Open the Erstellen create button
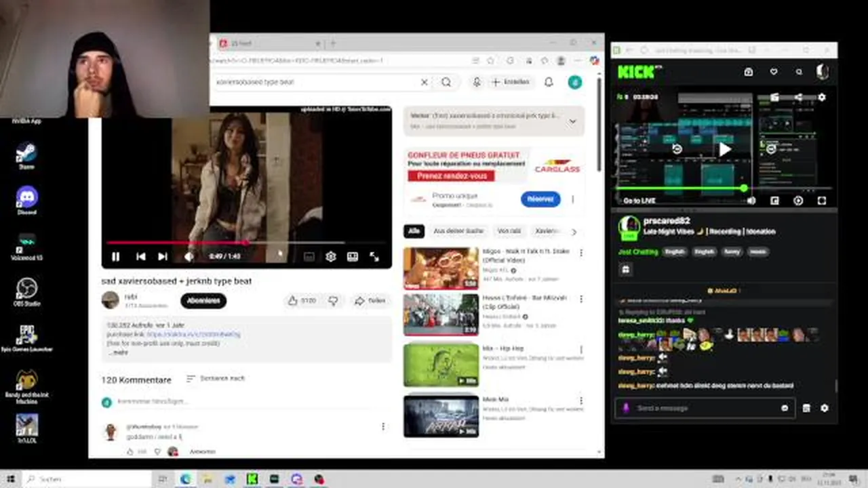Viewport: 868px width, 488px height. pyautogui.click(x=511, y=82)
